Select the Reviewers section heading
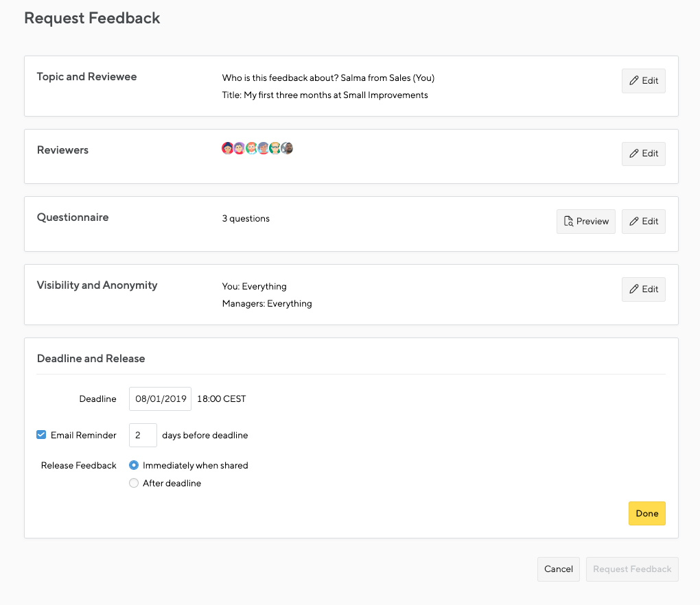This screenshot has height=605, width=700. pyautogui.click(x=62, y=150)
